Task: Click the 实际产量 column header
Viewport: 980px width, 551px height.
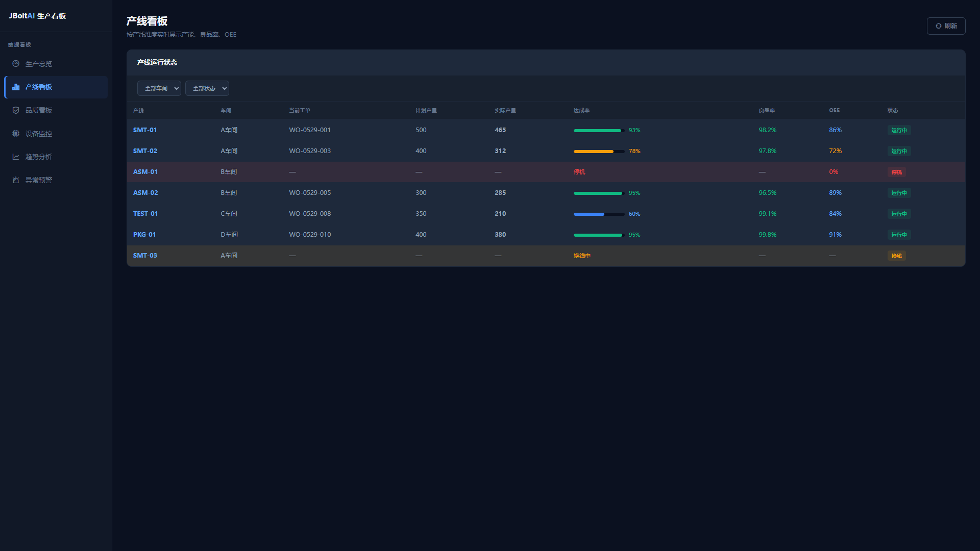Action: (x=505, y=111)
